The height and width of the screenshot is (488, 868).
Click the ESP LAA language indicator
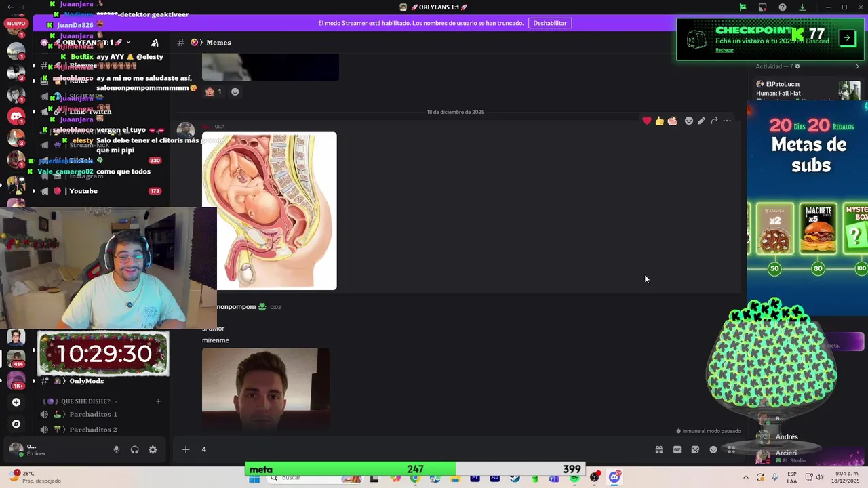tap(792, 477)
